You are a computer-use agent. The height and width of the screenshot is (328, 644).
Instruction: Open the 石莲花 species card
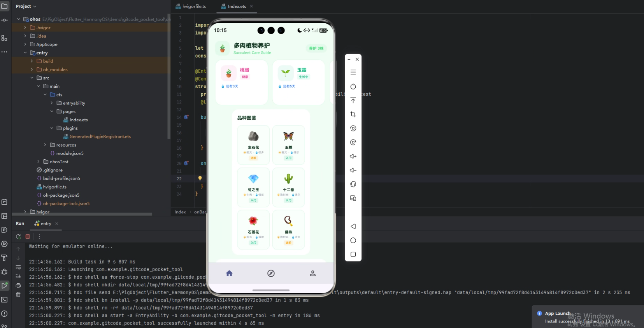(253, 229)
